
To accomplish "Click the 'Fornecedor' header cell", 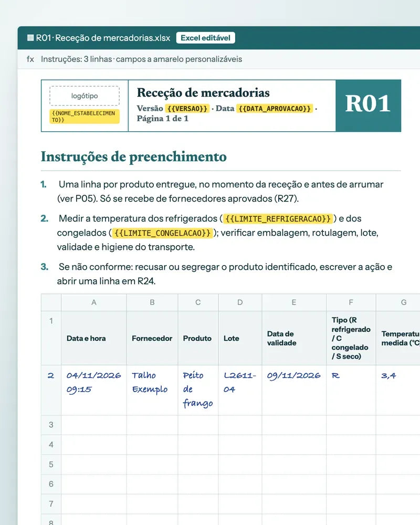I will click(152, 338).
